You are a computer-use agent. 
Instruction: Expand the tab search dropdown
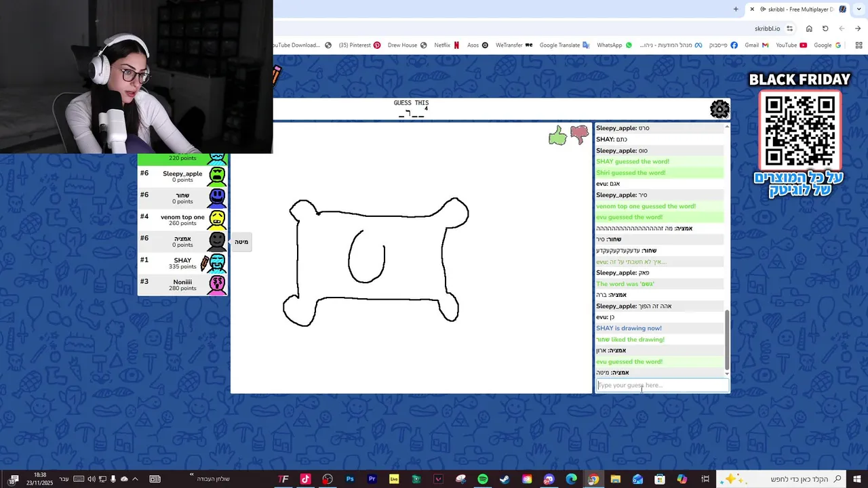tap(859, 9)
